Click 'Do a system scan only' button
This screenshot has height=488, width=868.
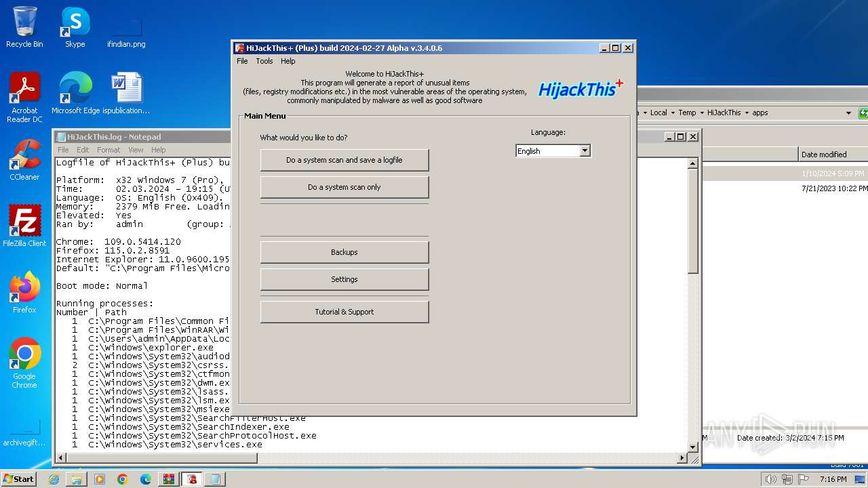[x=344, y=187]
